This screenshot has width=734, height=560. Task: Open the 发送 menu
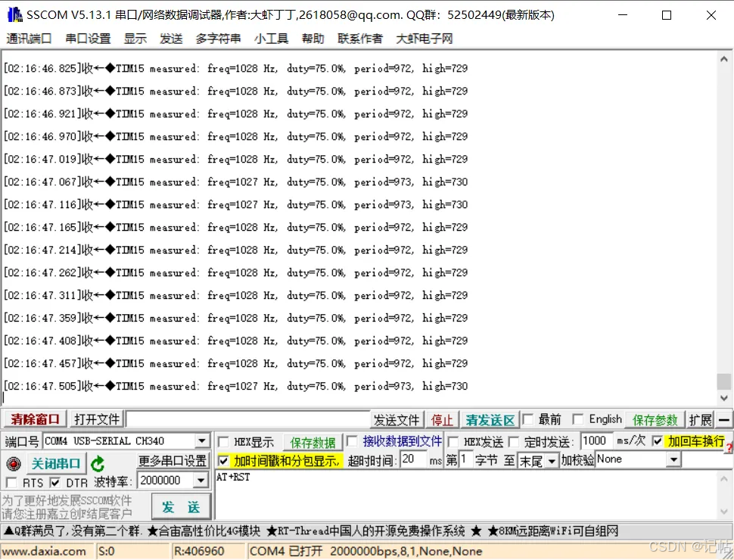coord(171,39)
